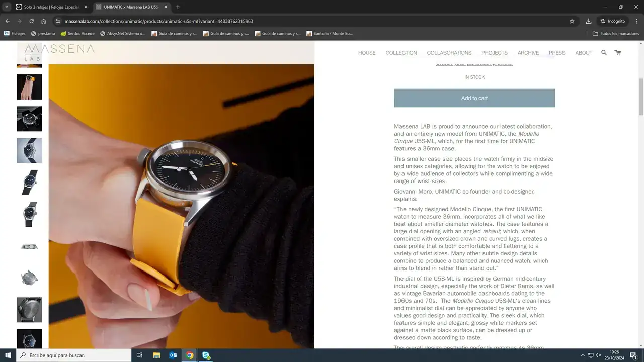
Task: Bookmark this page with the star icon
Action: (x=572, y=21)
